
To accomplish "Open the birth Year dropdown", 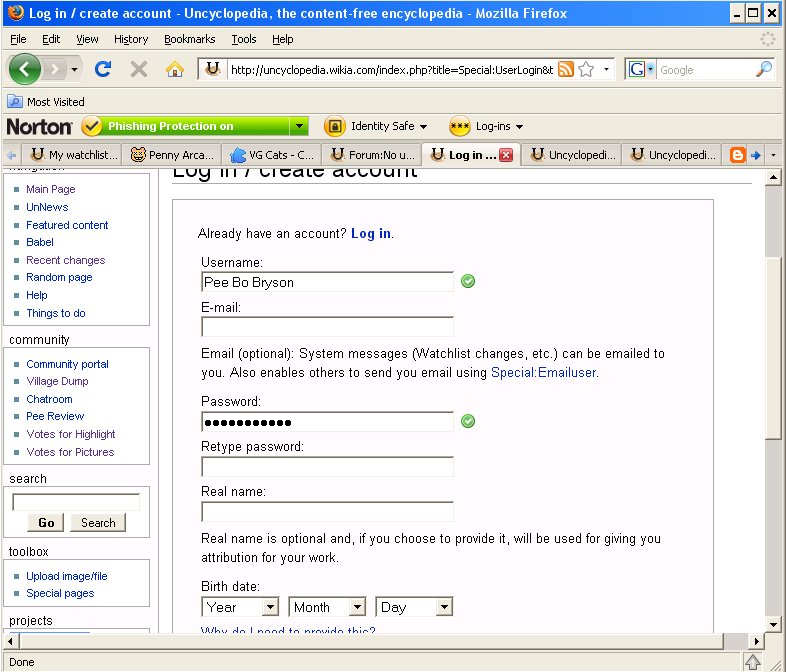I will click(240, 607).
